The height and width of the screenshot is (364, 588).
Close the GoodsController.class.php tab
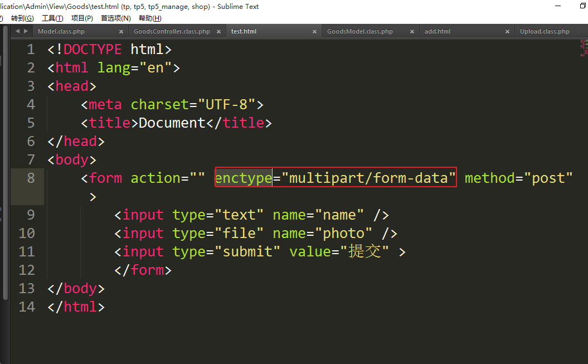pos(219,32)
